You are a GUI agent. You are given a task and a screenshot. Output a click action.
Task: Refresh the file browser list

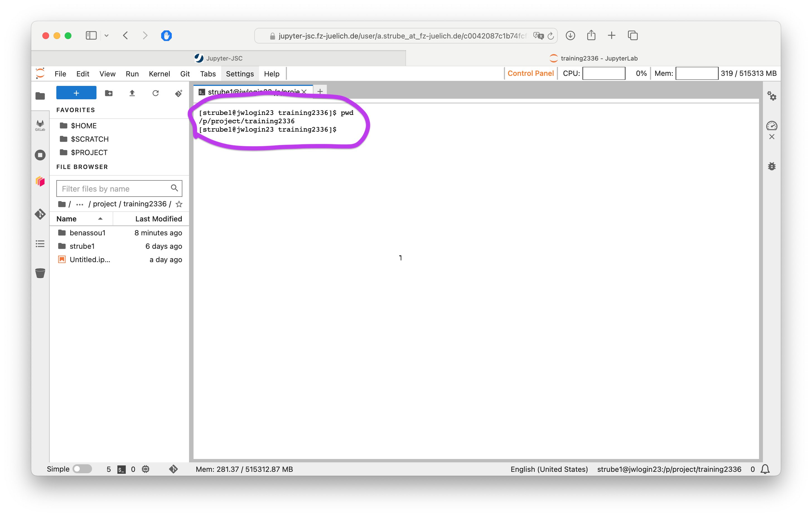point(155,93)
